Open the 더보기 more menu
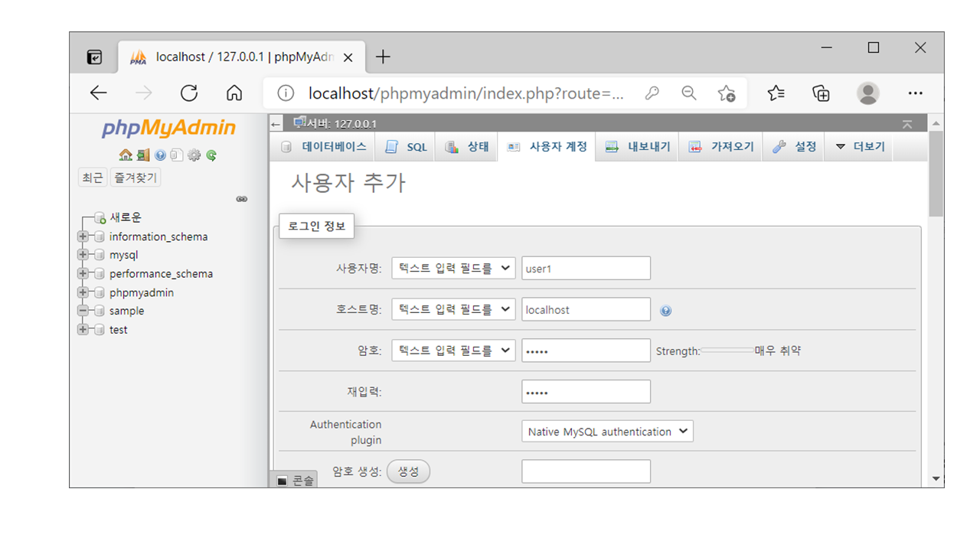Screen dimensions: 980x551 [860, 147]
